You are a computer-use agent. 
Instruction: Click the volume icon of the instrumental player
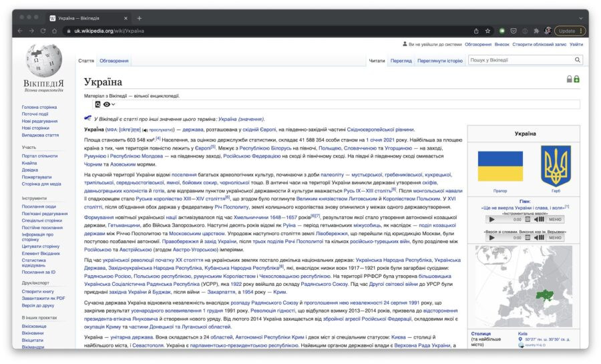click(x=539, y=220)
